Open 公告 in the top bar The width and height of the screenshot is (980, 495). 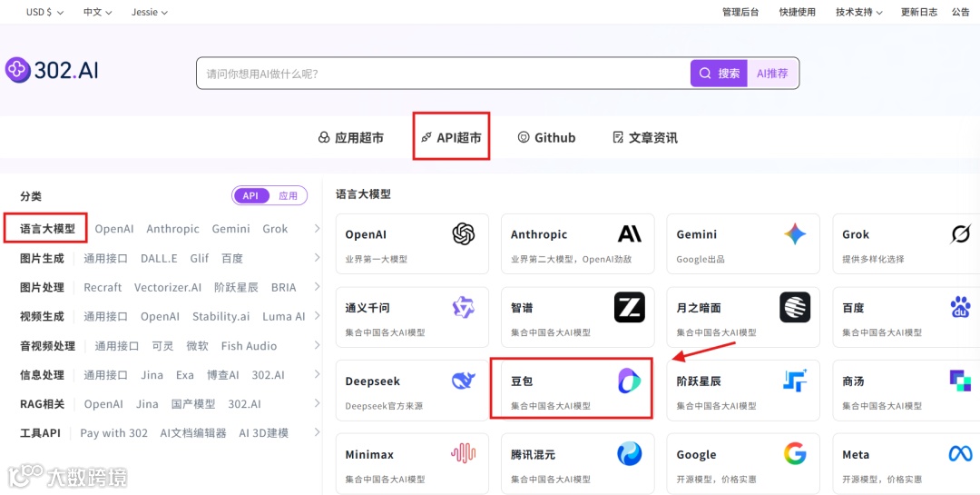(961, 12)
